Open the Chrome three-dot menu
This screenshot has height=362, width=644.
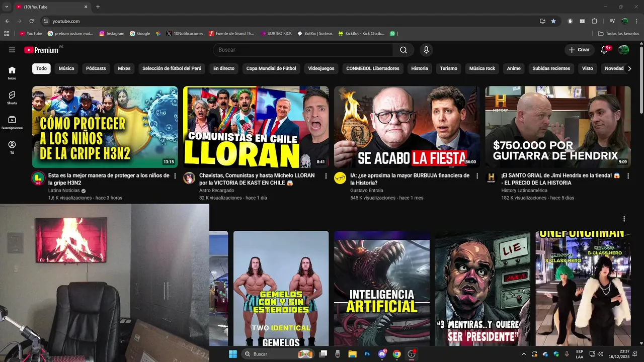636,21
